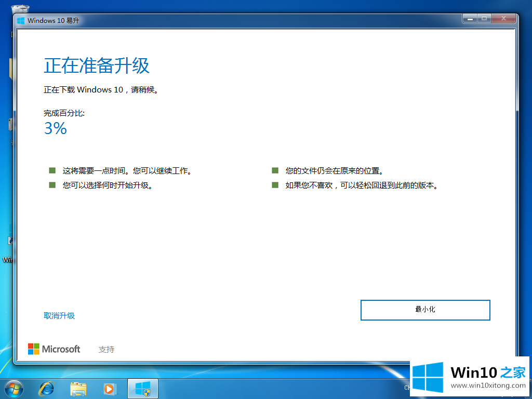532x399 pixels.
Task: Click the text 这将需要一点时间。您可以继续工作。
Action: click(x=127, y=170)
